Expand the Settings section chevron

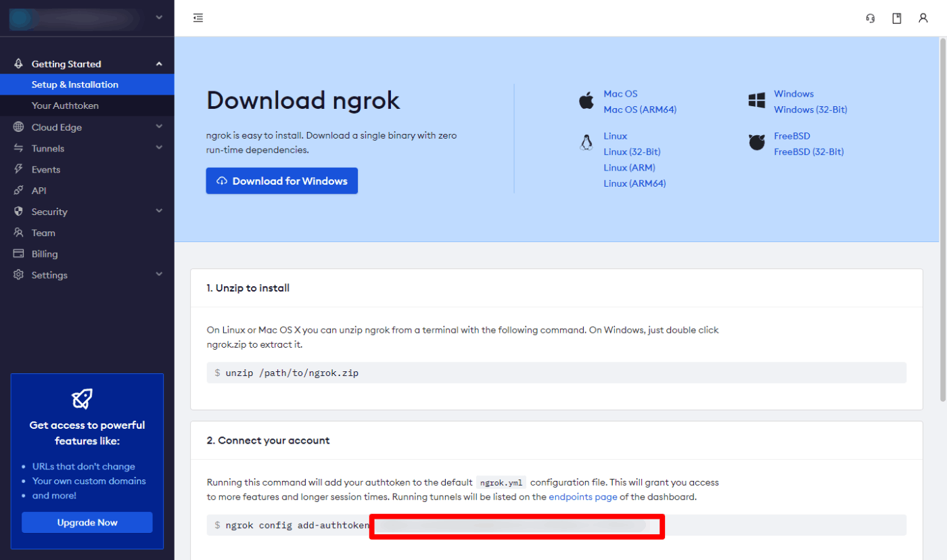pyautogui.click(x=159, y=275)
